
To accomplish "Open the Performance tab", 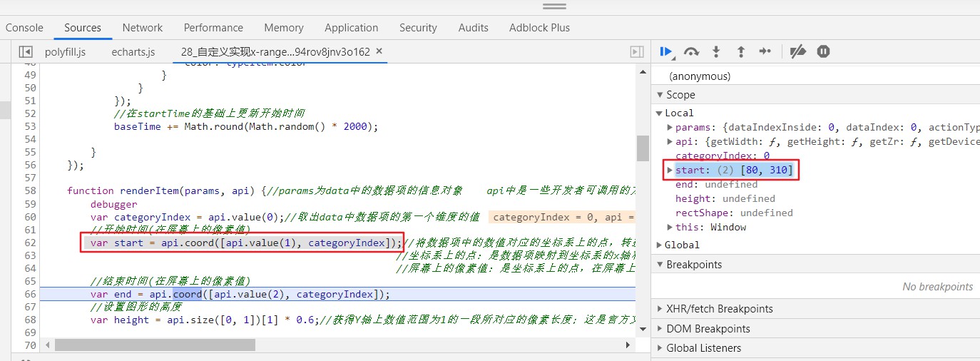I will tap(213, 28).
